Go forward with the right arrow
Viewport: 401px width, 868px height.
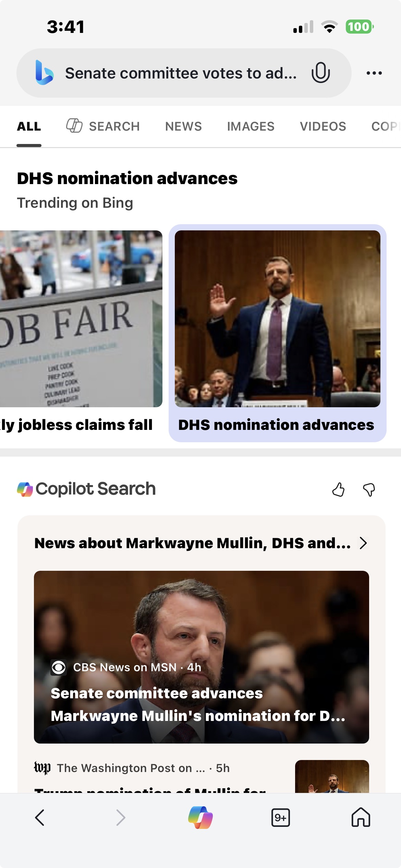pyautogui.click(x=120, y=818)
